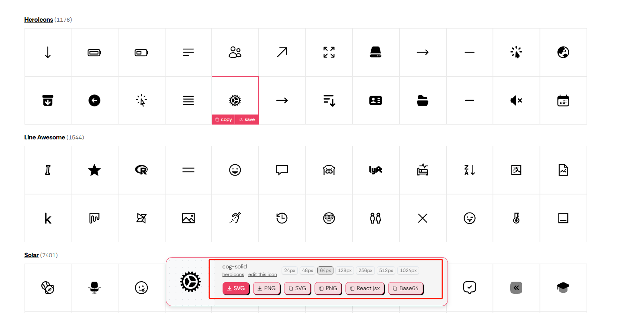Viewport: 644px width, 313px height.
Task: Open the Line Awesome collection link
Action: click(45, 137)
